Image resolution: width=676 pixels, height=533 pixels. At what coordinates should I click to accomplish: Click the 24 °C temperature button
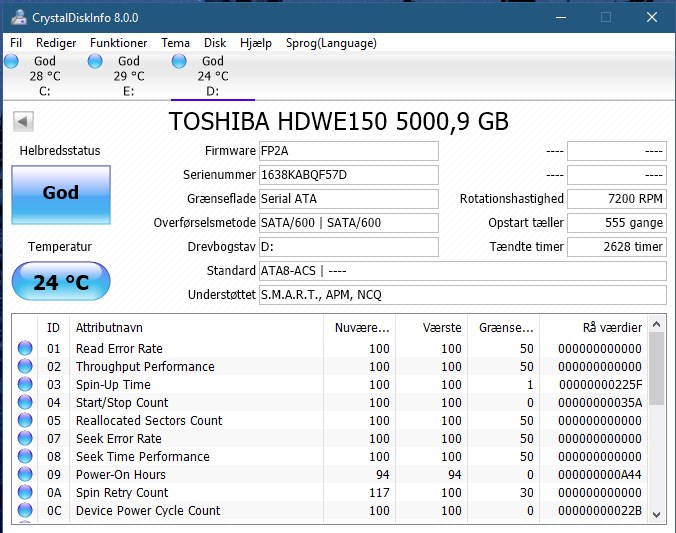(61, 281)
